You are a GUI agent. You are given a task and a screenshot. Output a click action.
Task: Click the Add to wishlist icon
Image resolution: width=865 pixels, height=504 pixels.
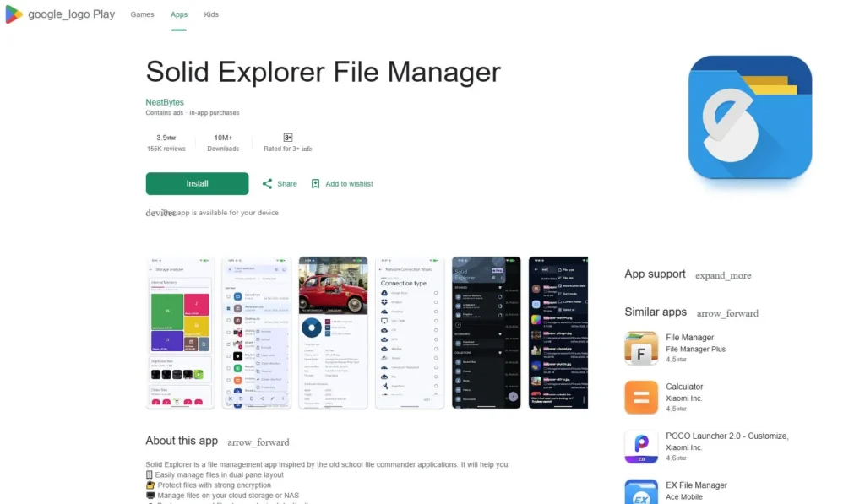[316, 183]
